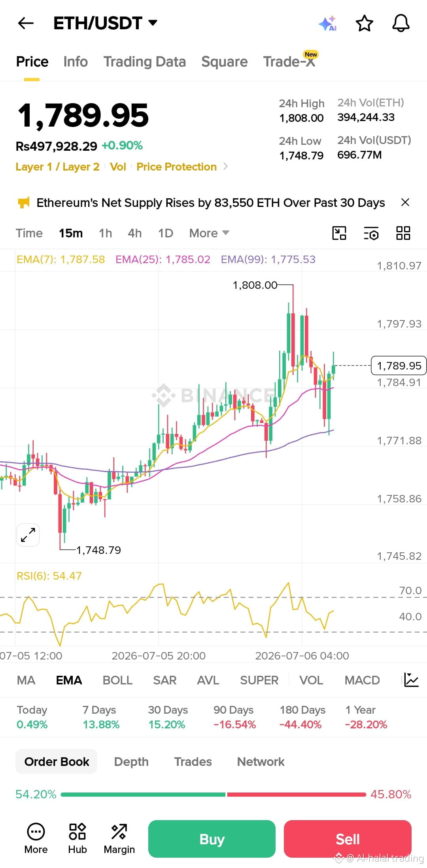Add ETH/USDT to favorites star

tap(364, 23)
